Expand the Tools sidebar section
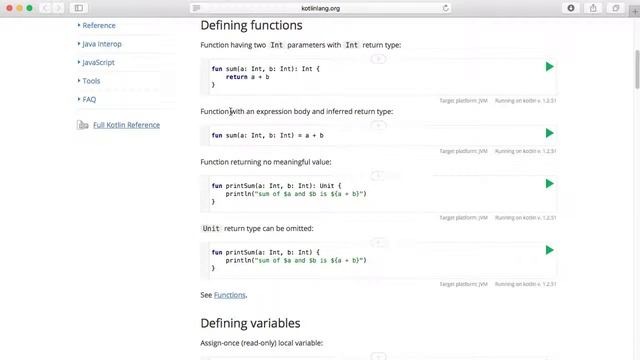 point(89,81)
